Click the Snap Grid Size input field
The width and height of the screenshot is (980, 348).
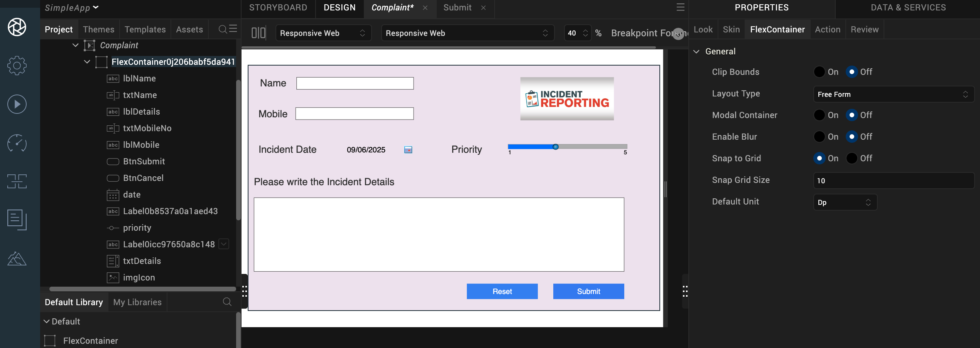click(893, 181)
